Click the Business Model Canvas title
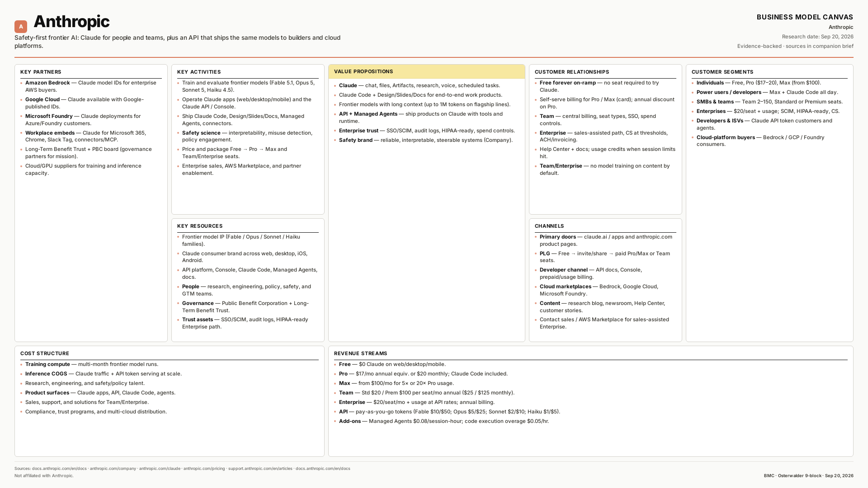868x488 pixels. tap(805, 17)
